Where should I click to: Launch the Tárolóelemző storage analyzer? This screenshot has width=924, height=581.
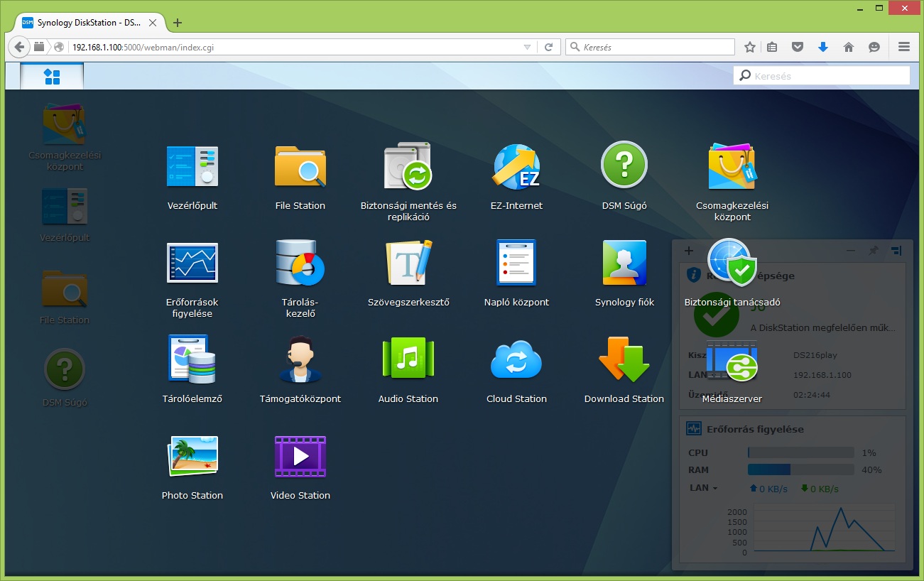pos(192,359)
